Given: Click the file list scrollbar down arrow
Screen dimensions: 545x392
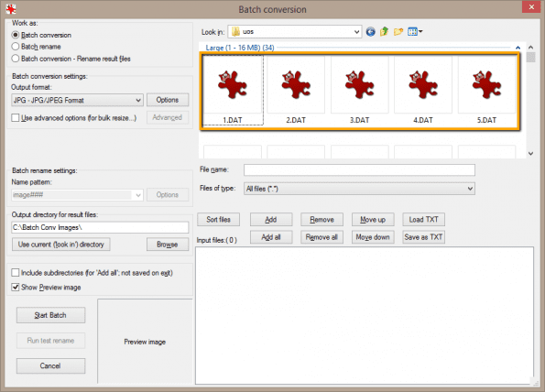Looking at the screenshot, I should 530,153.
